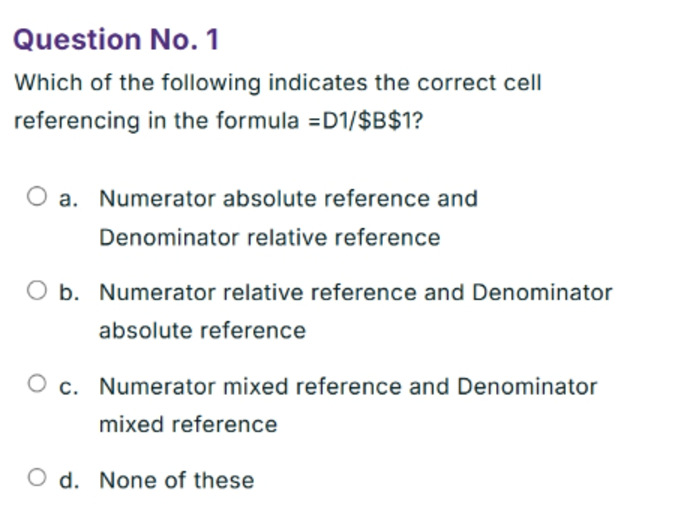Screen dimensions: 688x514
Task: Choose option b radio button
Action: click(x=37, y=291)
